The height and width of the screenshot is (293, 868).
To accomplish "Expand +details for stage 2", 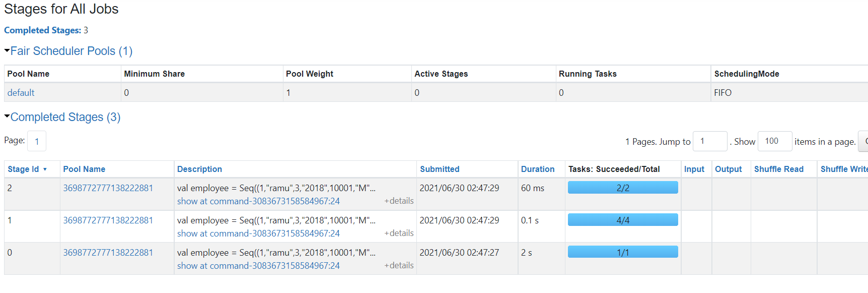I will [399, 201].
